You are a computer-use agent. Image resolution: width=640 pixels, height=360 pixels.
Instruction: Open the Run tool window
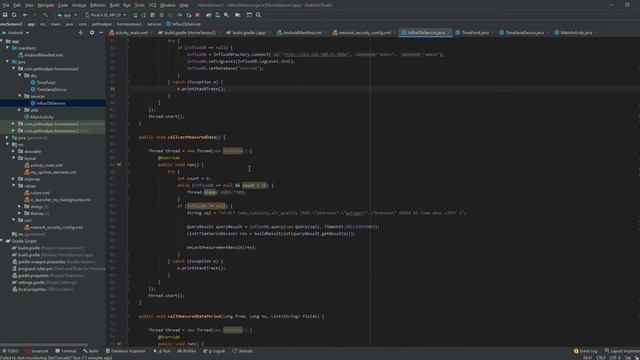[163, 351]
